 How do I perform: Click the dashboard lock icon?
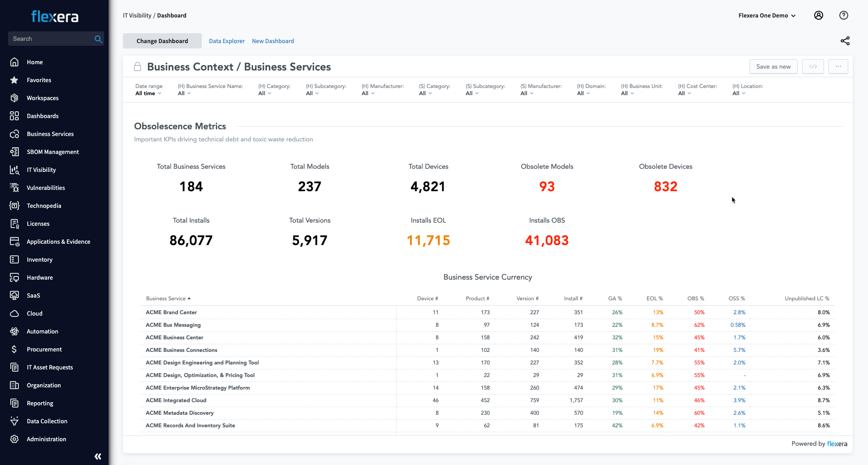pos(138,67)
